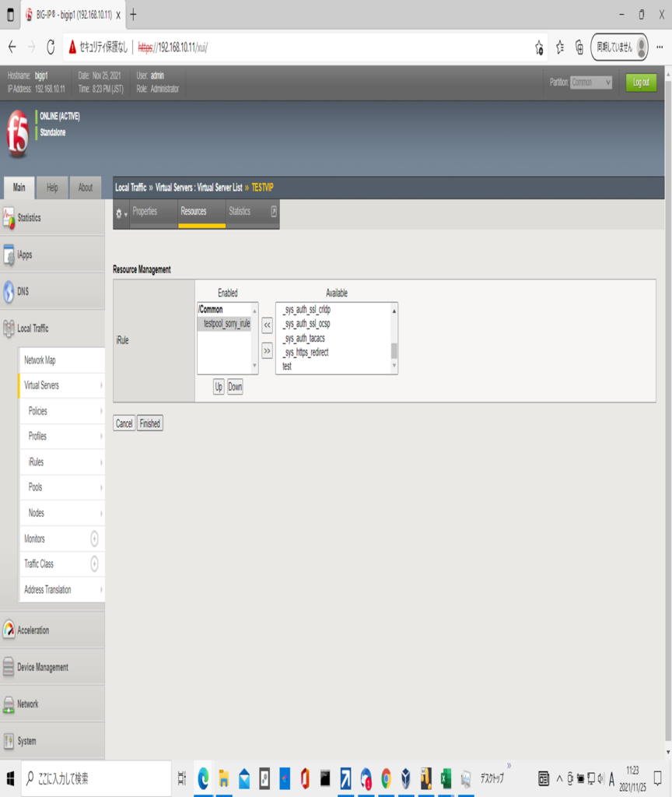This screenshot has height=797, width=672.
Task: Click the Statistics pop-out icon
Action: click(x=273, y=211)
